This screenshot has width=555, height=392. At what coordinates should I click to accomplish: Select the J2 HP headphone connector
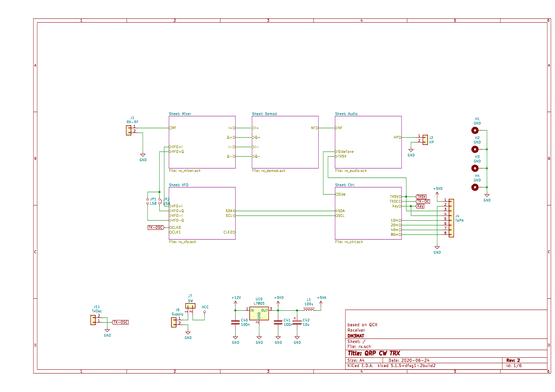point(425,140)
